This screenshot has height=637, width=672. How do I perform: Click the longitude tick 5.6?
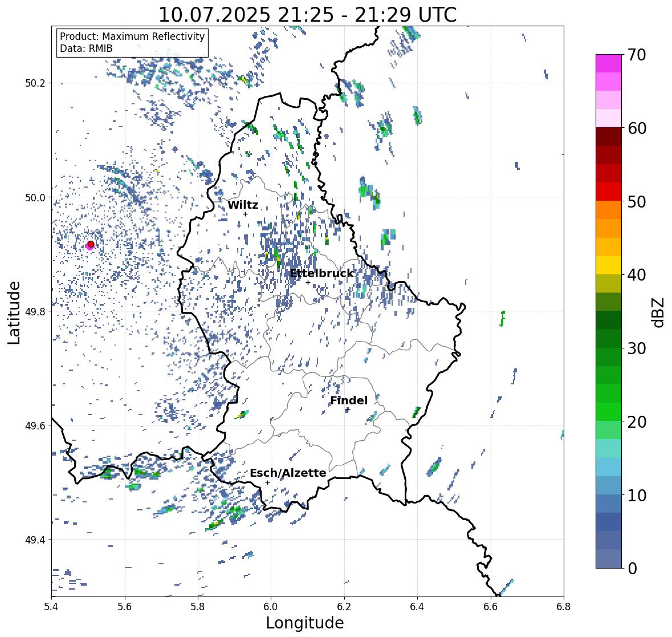(x=125, y=607)
